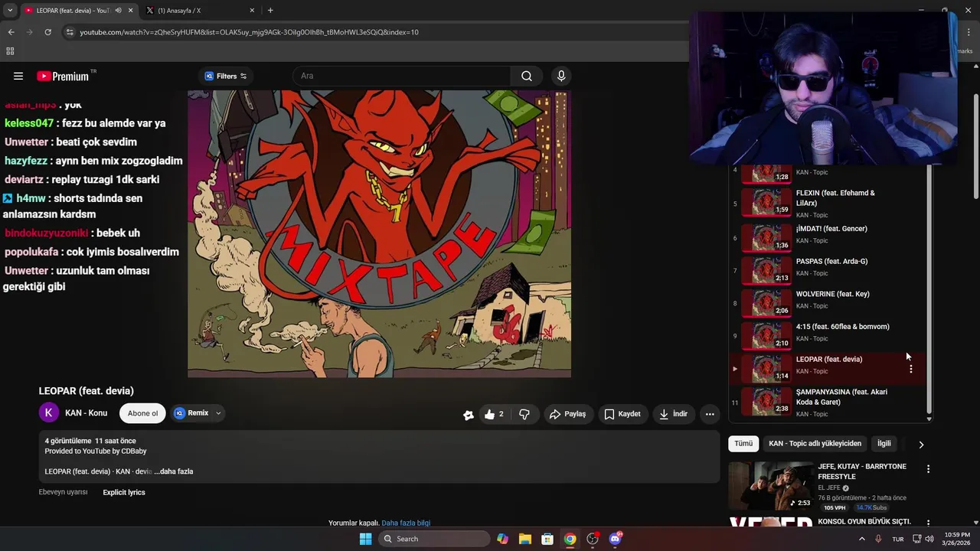This screenshot has height=551, width=980.
Task: Open the KAN channel avatar
Action: pyautogui.click(x=48, y=412)
